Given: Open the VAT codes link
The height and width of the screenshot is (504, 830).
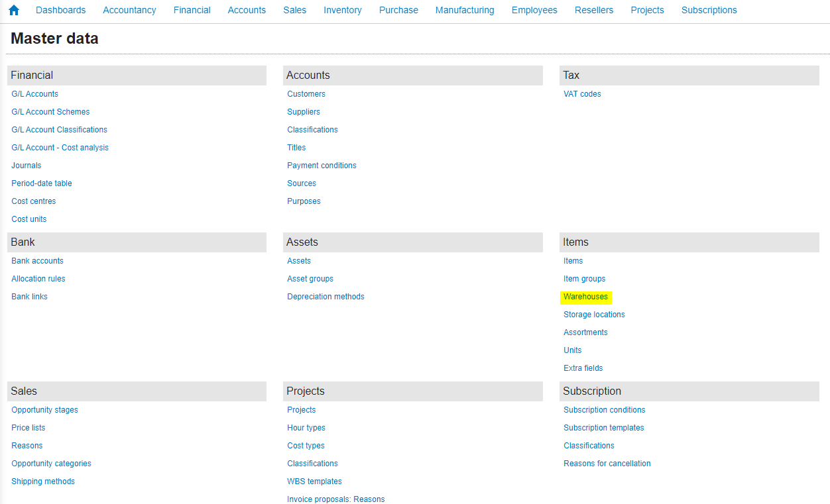Looking at the screenshot, I should pyautogui.click(x=582, y=94).
